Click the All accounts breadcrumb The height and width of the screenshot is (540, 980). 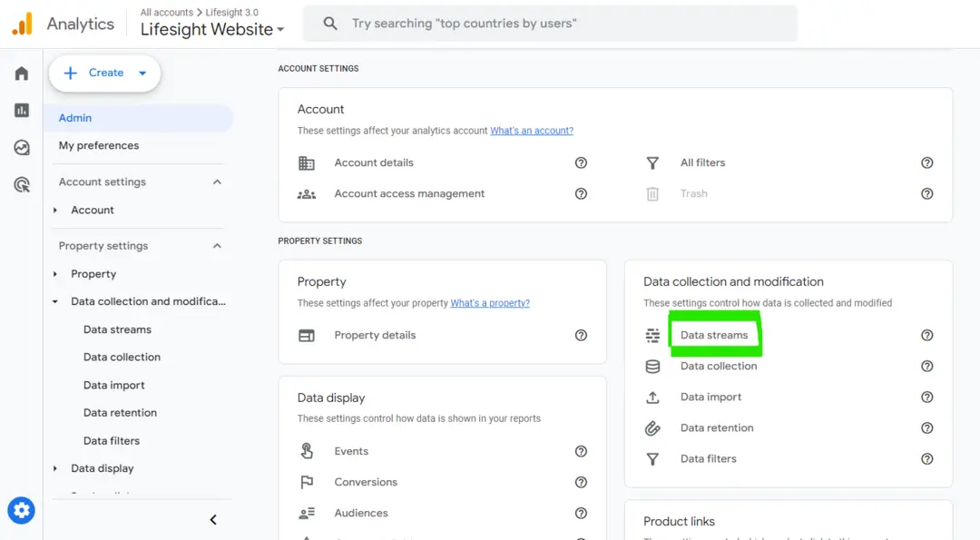[x=166, y=13]
